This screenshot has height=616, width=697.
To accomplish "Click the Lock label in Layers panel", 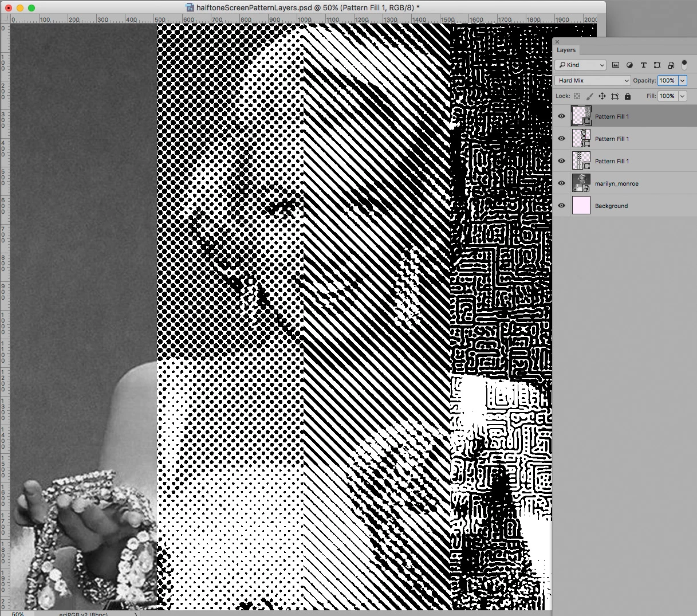I will tap(562, 96).
